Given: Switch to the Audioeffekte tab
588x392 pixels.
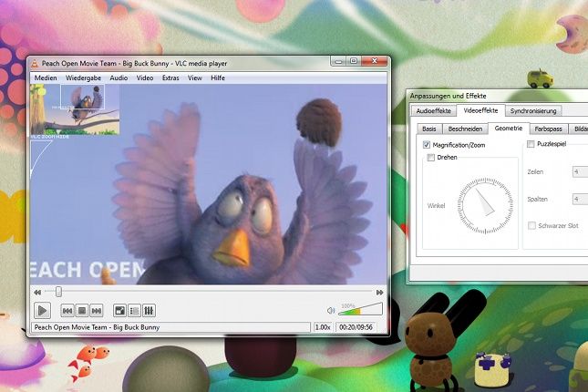Looking at the screenshot, I should [x=434, y=110].
